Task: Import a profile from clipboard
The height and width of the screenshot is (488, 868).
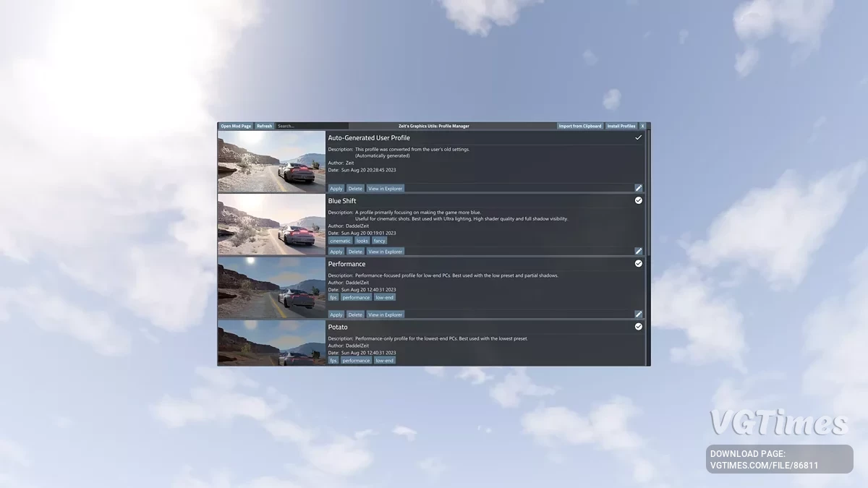Action: (579, 125)
